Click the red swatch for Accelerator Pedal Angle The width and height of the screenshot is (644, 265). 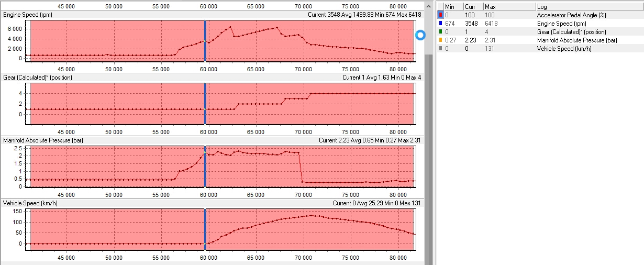[440, 15]
